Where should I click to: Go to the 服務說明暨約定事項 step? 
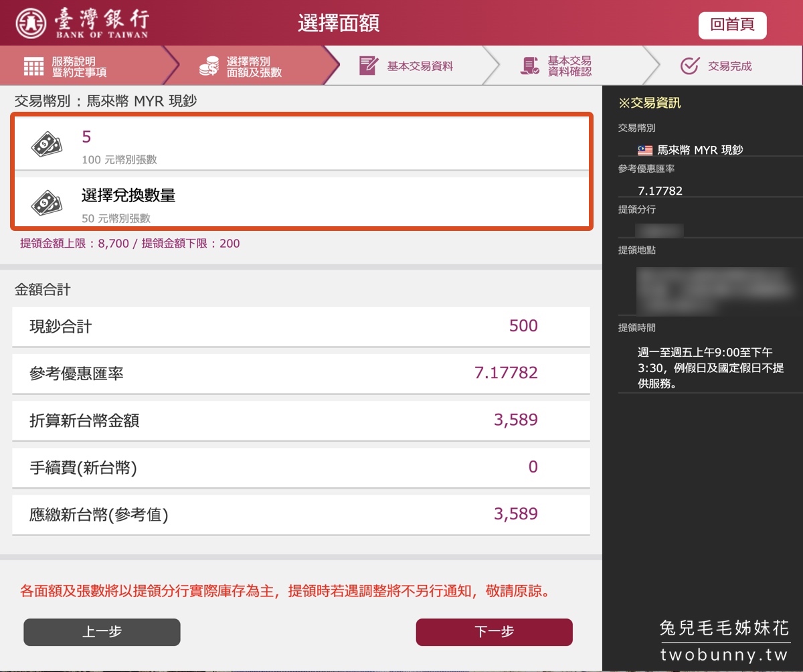click(x=80, y=66)
